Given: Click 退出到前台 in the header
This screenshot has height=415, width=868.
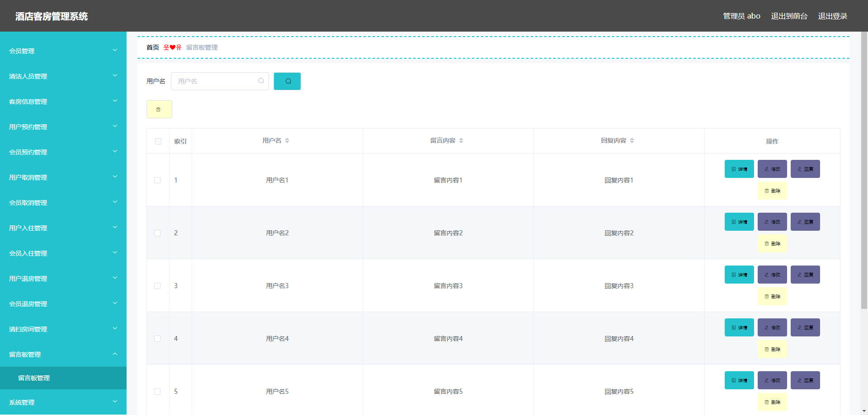Looking at the screenshot, I should tap(789, 16).
